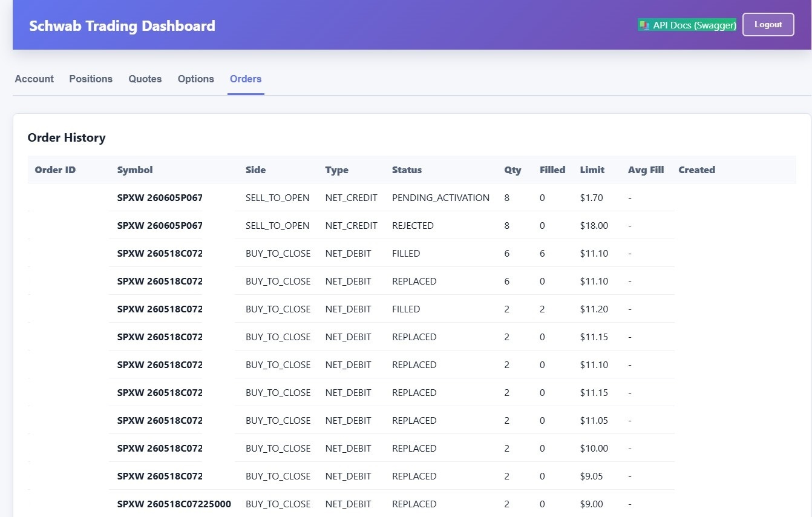
Task: Click REPLACED status in the $9.00 row
Action: pos(414,504)
